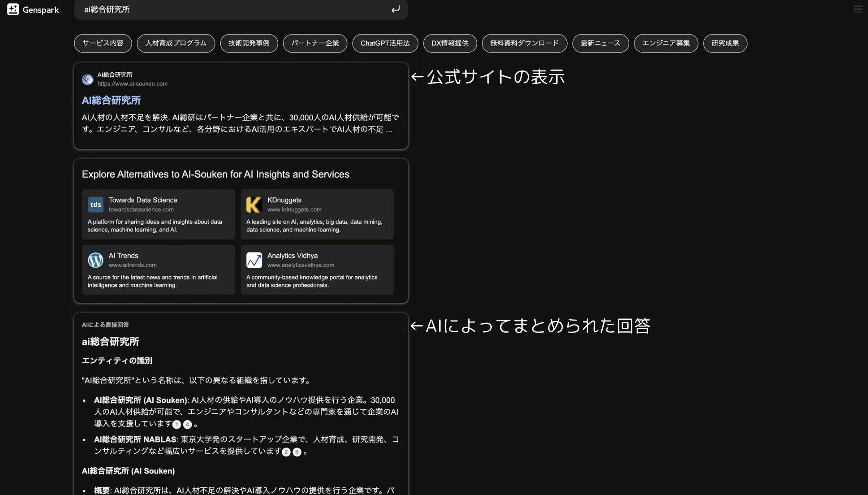Open citation 2 in NABLAS bullet
Viewport: 868px width, 495px height.
286,452
